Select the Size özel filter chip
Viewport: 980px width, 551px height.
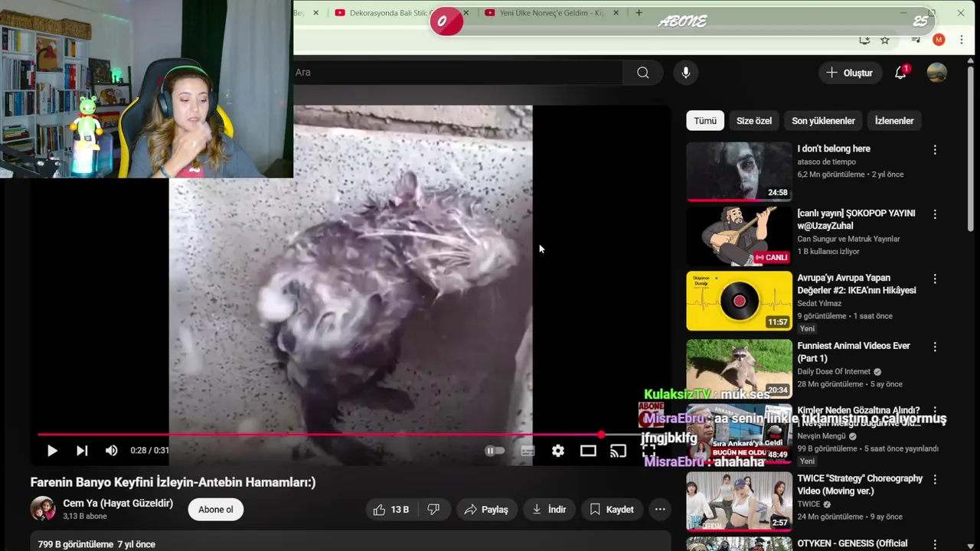754,121
